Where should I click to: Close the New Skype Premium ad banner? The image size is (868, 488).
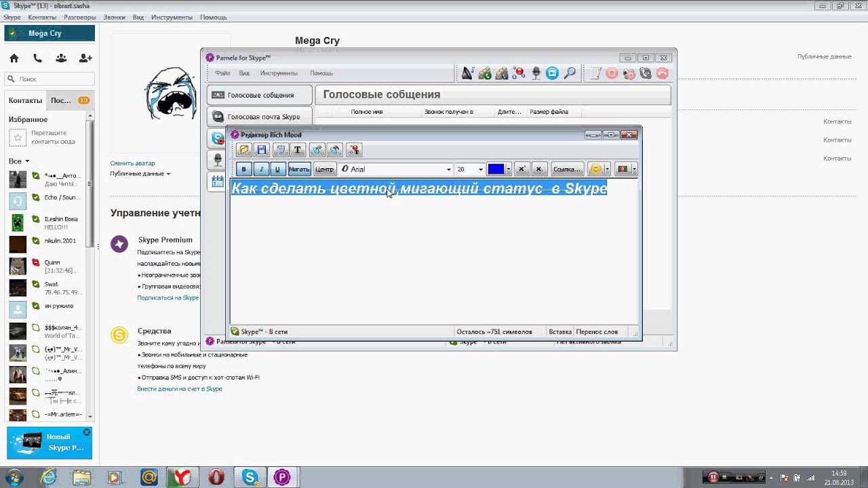(87, 432)
